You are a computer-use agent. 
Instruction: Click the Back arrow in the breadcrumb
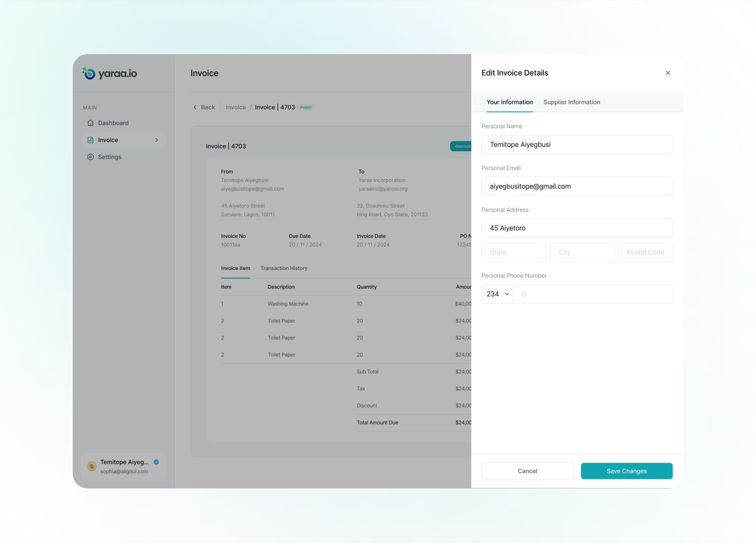tap(195, 107)
